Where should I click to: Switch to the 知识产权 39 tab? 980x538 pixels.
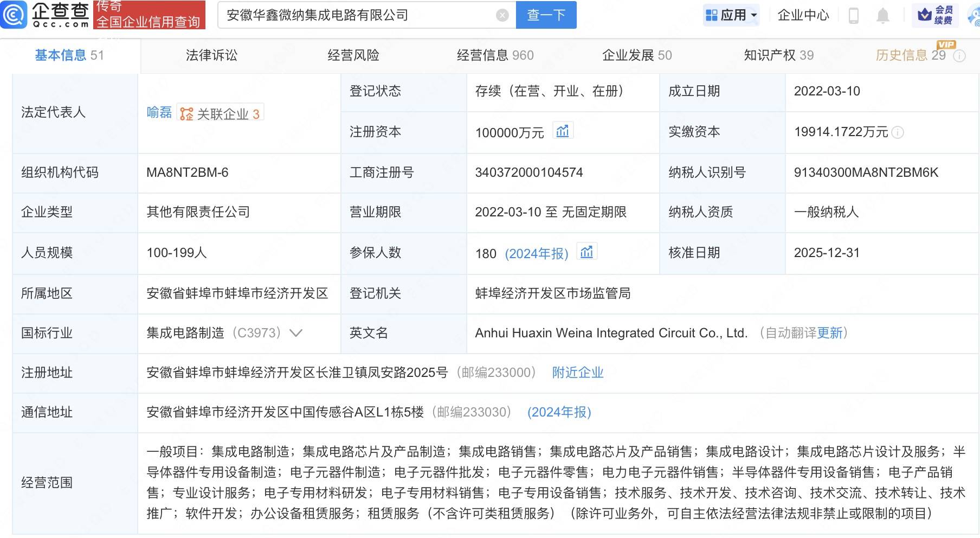click(778, 55)
